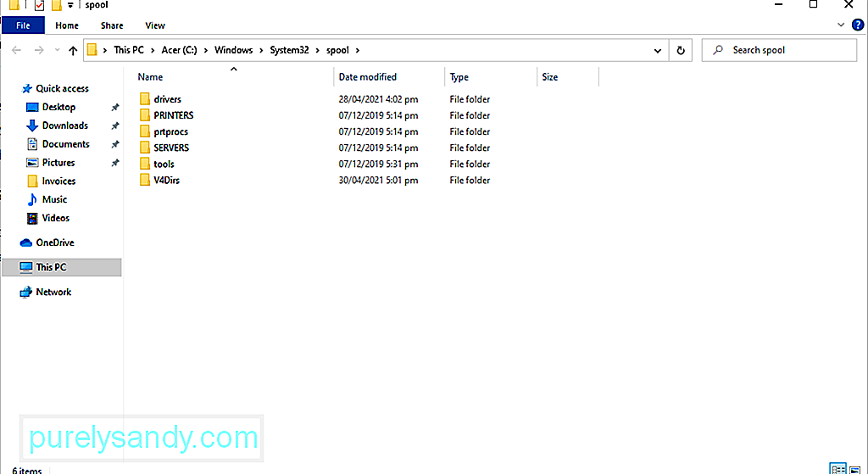Select the V4Dirs folder icon

(x=144, y=180)
